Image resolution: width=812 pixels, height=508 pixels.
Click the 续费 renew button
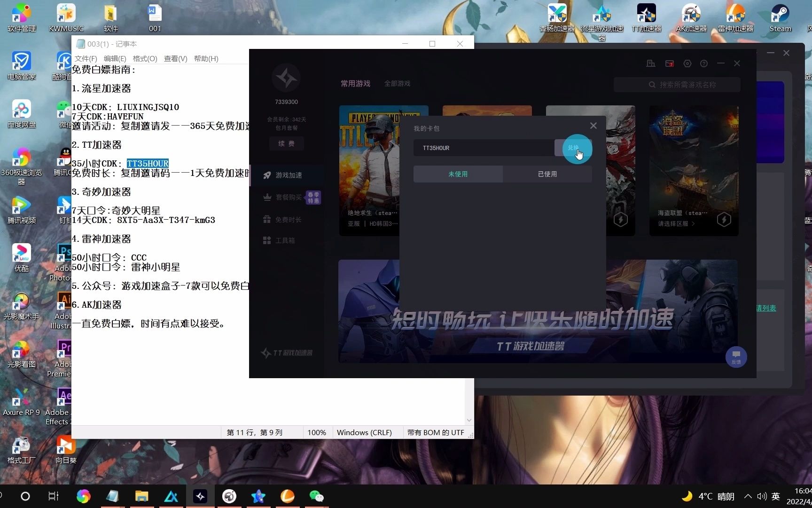287,143
